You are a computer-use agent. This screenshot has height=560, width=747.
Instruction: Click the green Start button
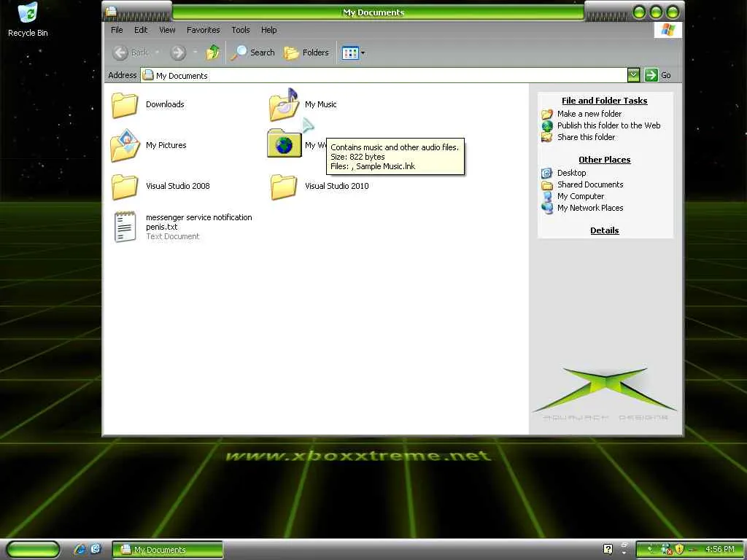34,549
